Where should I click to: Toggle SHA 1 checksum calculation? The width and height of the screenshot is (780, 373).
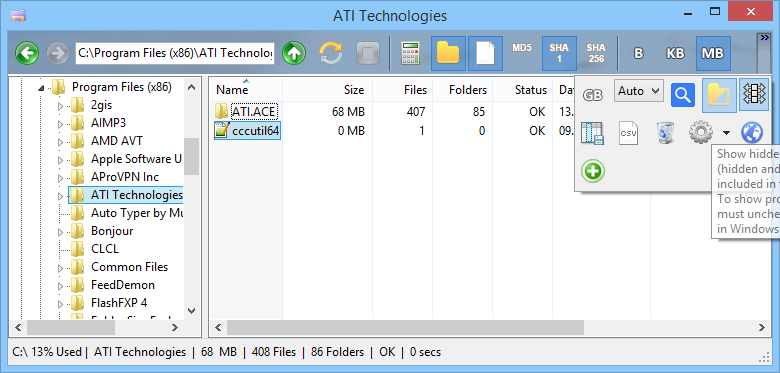tap(559, 53)
